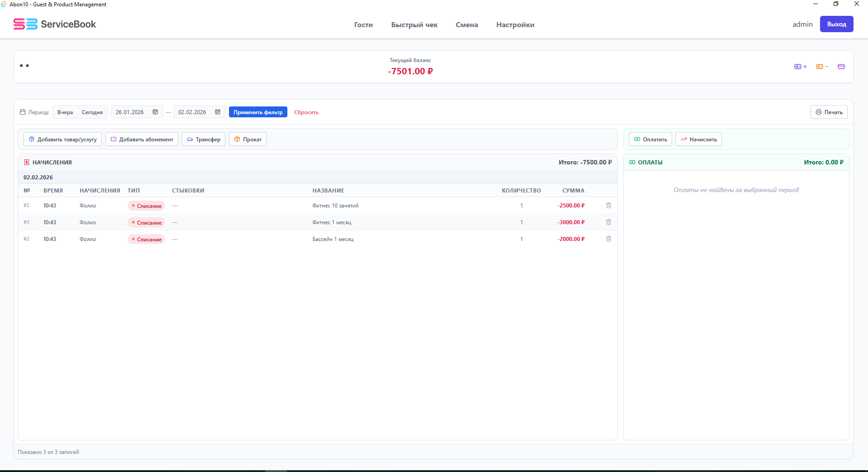Click the start date field 26.01.2026
868x472 pixels.
tap(137, 112)
